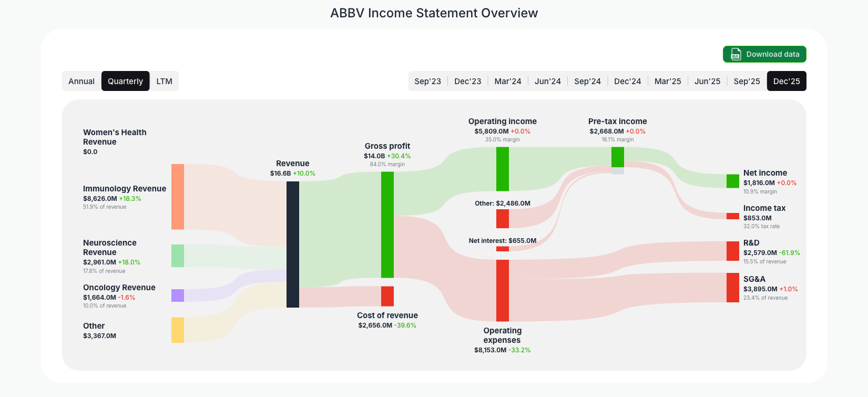
Task: Click the red SG&A node bar
Action: pyautogui.click(x=732, y=288)
